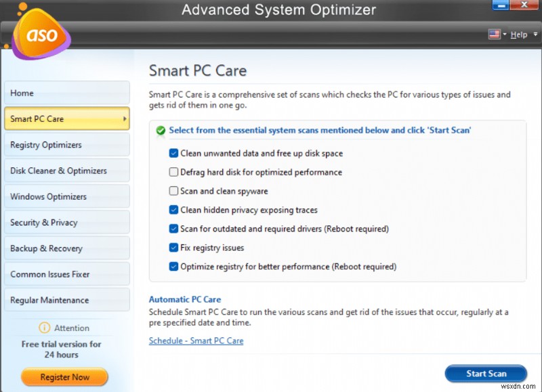Check 'Scan and clean spyware'
542x392 pixels.
173,191
